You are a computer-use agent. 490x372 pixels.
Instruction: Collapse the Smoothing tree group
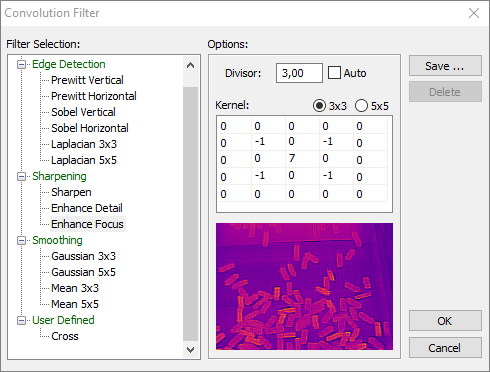[x=21, y=240]
